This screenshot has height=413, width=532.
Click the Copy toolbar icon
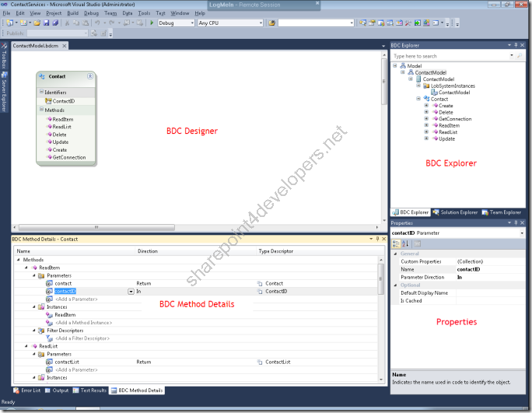(76, 23)
